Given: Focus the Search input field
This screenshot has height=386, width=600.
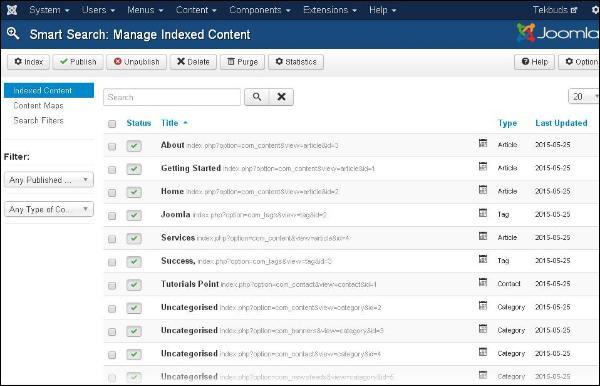Looking at the screenshot, I should 172,97.
